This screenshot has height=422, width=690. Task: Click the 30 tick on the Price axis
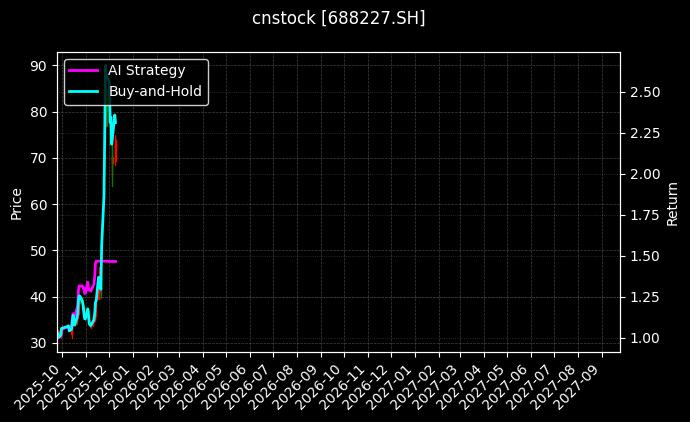pos(40,343)
